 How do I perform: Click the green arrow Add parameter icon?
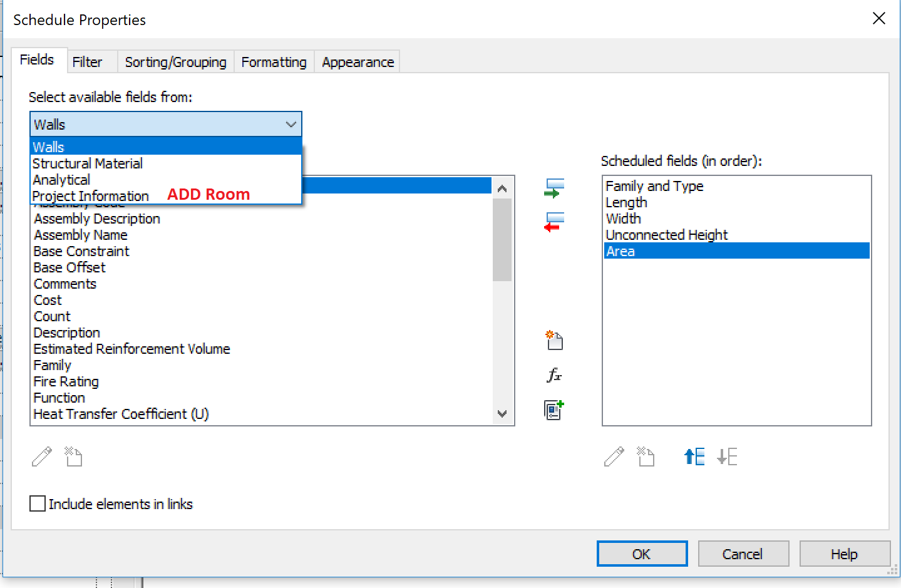(554, 188)
